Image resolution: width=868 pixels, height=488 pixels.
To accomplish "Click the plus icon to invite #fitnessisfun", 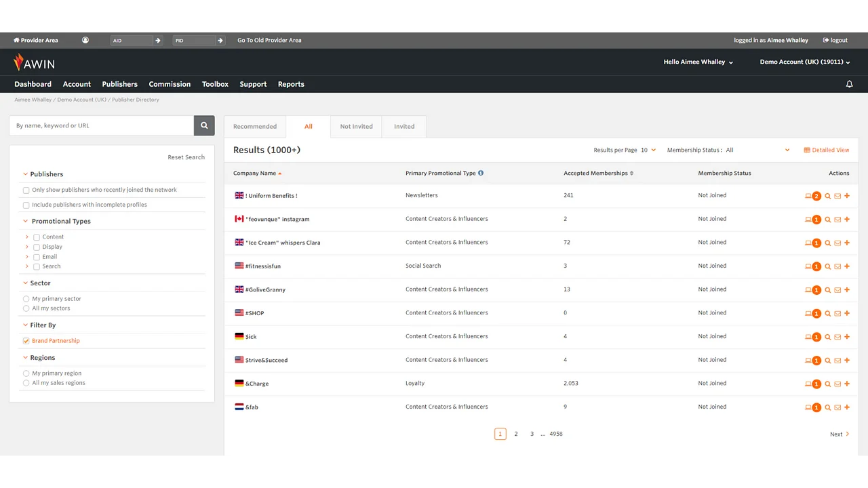I will point(846,266).
